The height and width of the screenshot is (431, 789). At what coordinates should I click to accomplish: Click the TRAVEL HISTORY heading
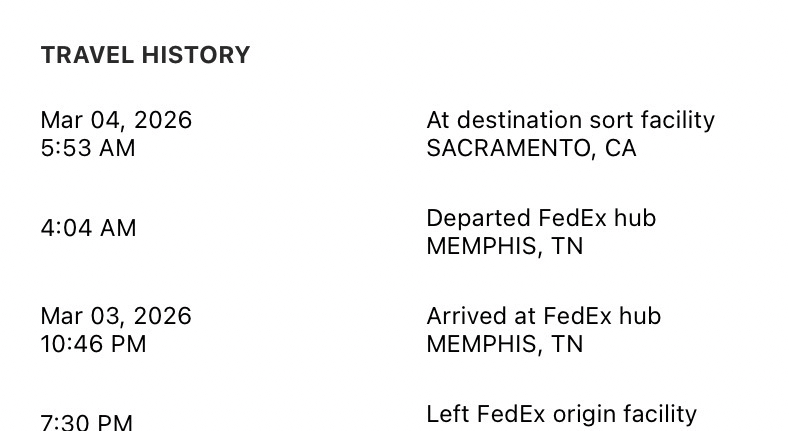[x=145, y=55]
